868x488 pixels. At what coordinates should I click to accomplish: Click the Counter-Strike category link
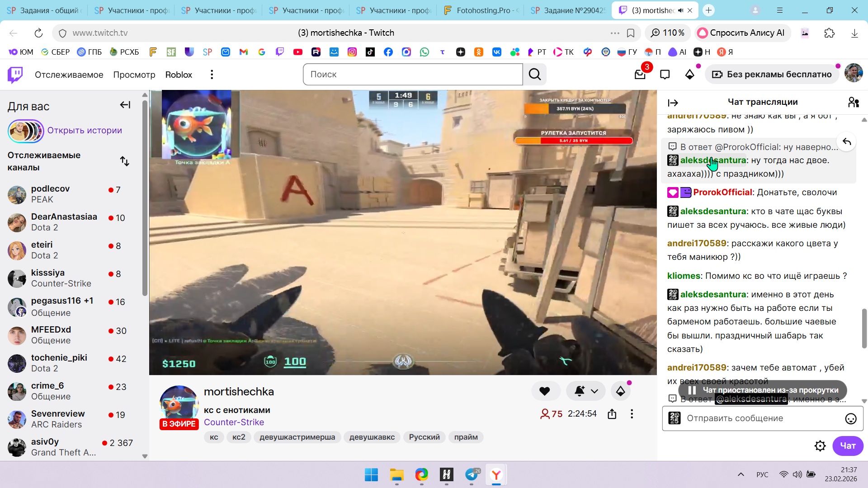click(x=234, y=422)
